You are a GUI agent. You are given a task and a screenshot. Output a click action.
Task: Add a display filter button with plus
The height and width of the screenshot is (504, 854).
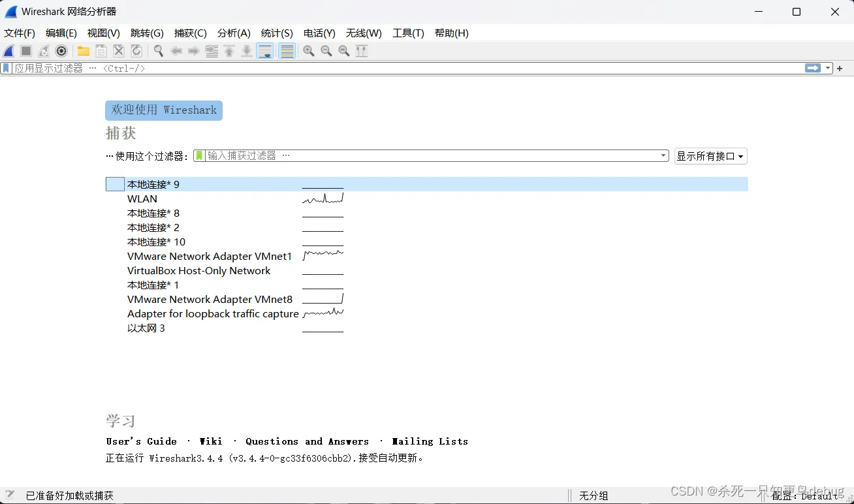(x=840, y=69)
